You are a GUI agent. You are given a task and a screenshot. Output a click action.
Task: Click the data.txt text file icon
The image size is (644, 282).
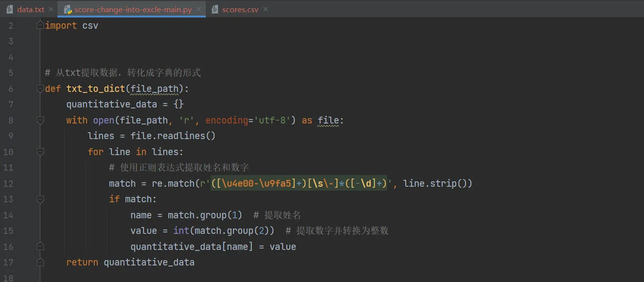point(9,10)
